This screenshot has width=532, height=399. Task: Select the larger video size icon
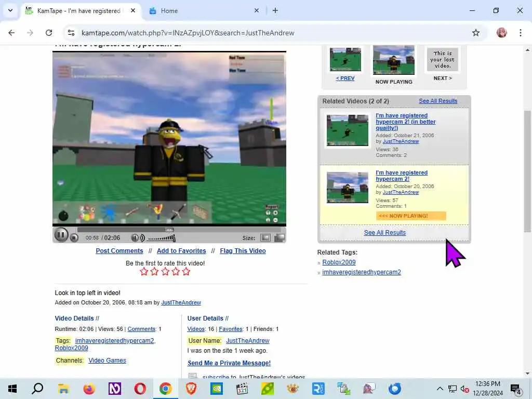coord(279,238)
